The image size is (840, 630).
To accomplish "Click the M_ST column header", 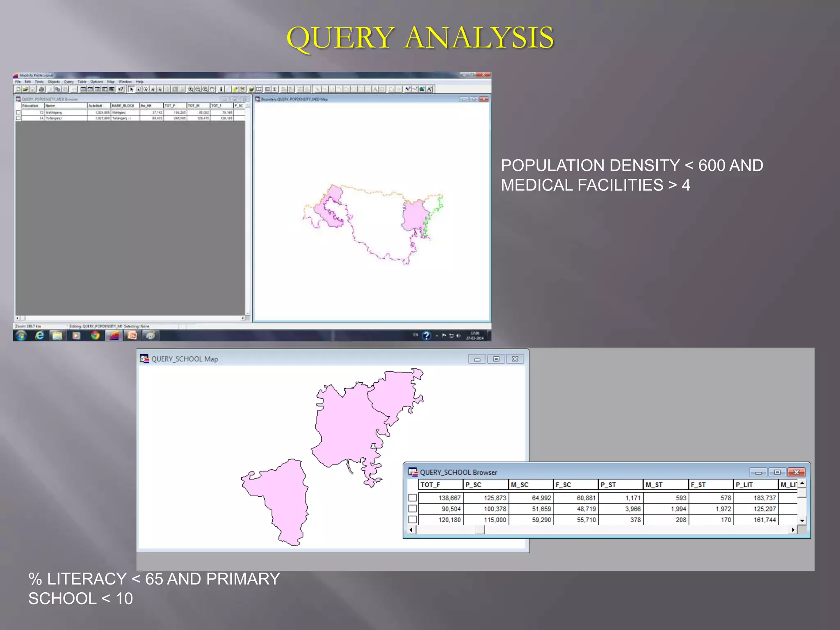I will tap(665, 484).
